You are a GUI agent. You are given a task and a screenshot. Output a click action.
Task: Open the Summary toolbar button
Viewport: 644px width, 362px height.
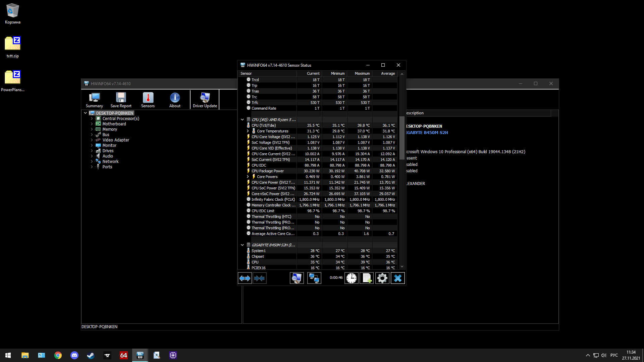click(x=94, y=100)
